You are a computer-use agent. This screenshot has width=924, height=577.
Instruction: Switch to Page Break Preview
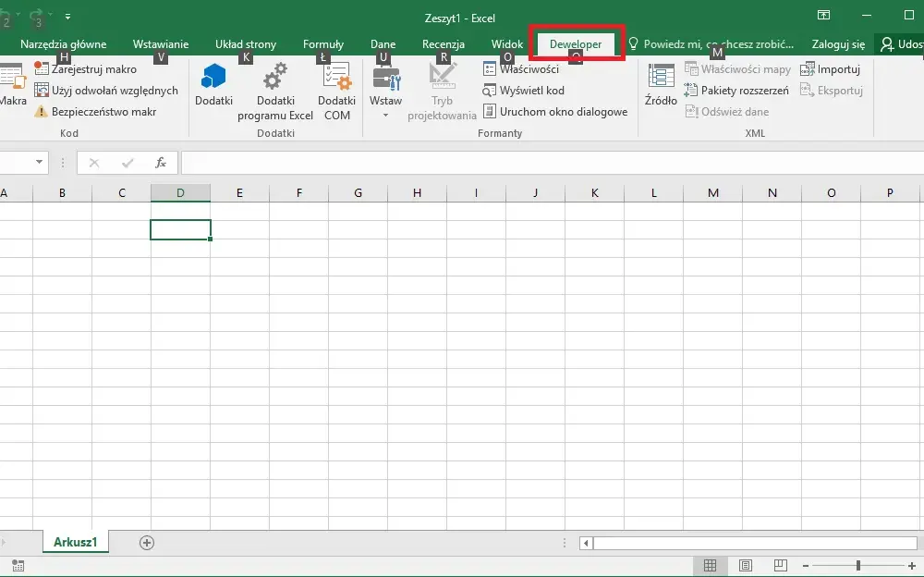[x=780, y=566]
